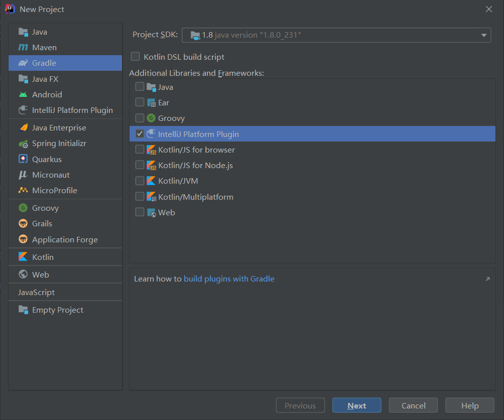Click the Cancel button

click(x=413, y=405)
